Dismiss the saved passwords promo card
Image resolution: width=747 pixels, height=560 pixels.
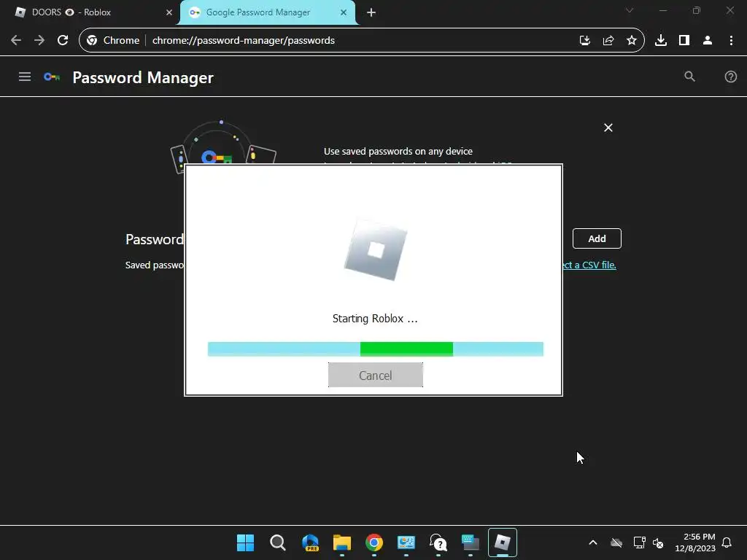coord(608,128)
